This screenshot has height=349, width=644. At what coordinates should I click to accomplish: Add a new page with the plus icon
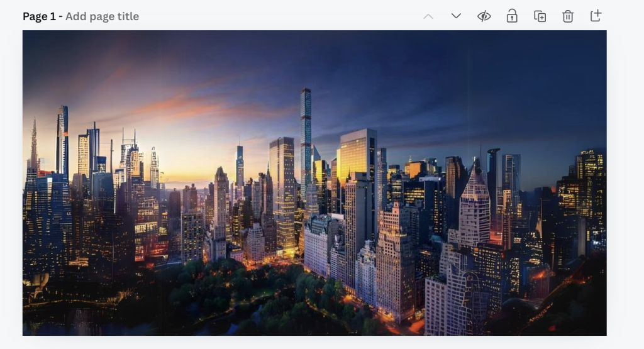[596, 16]
